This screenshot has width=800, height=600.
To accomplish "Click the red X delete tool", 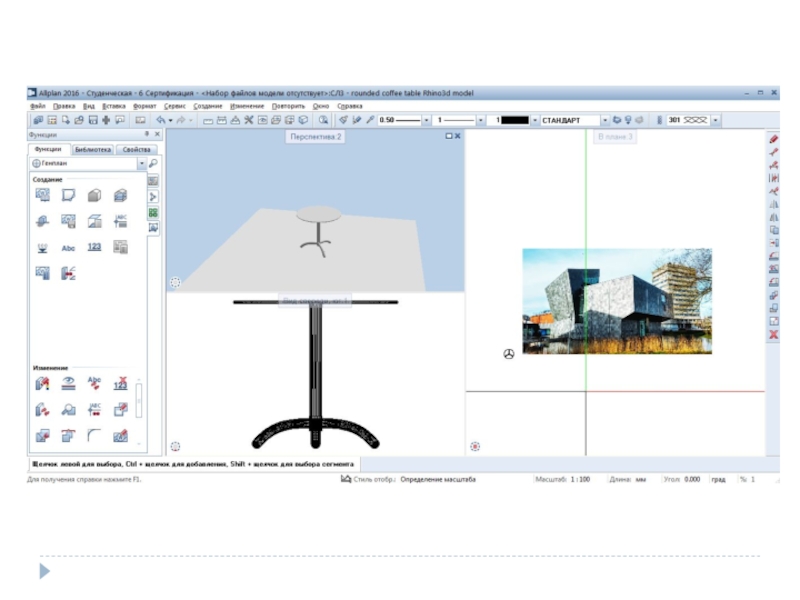I will [x=773, y=335].
